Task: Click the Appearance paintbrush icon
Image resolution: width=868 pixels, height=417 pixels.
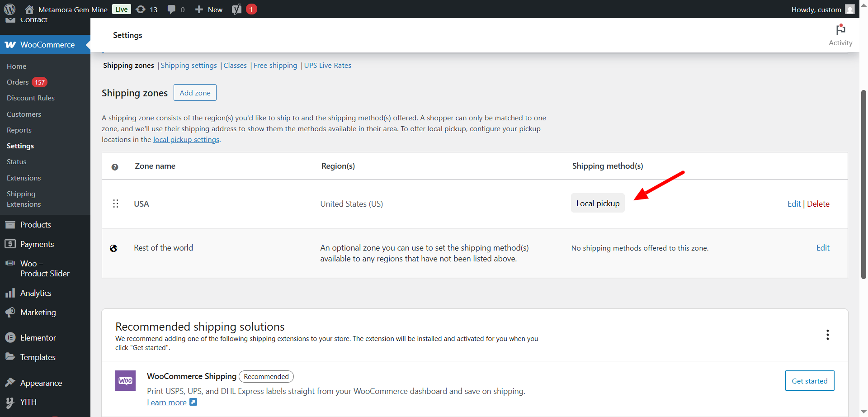Action: point(10,383)
